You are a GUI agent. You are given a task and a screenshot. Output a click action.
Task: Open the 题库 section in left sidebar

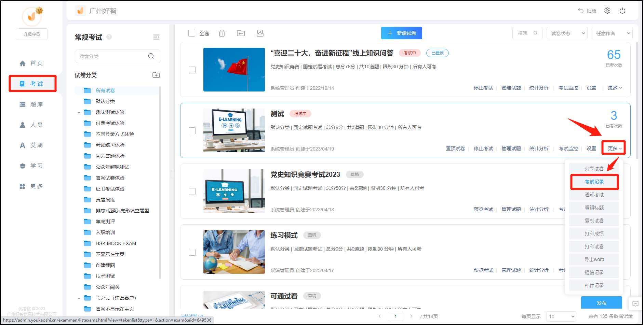tap(32, 104)
